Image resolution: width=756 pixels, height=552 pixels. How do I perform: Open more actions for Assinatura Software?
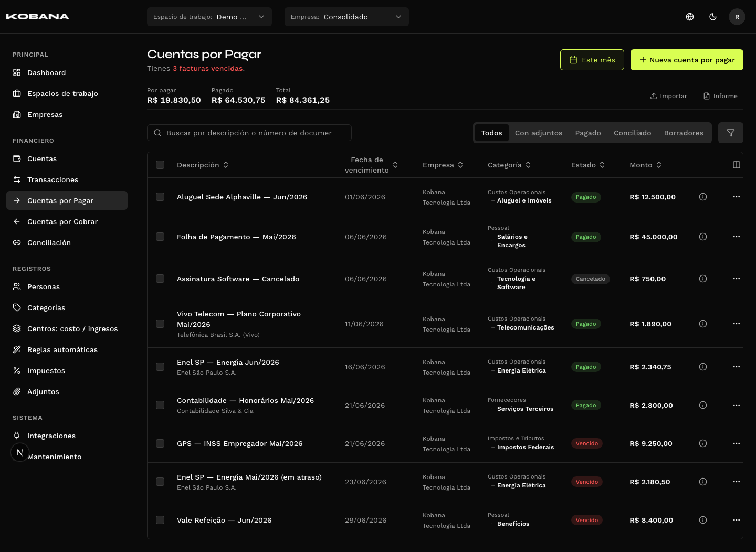coord(737,279)
